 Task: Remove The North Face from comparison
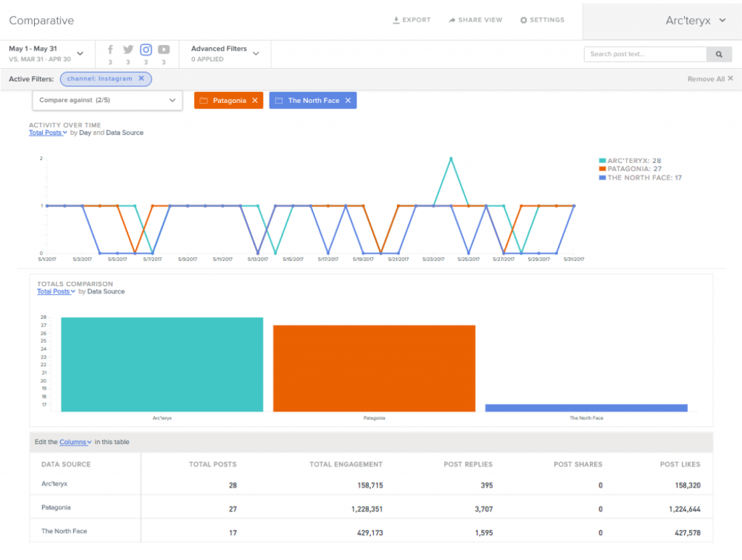click(348, 100)
